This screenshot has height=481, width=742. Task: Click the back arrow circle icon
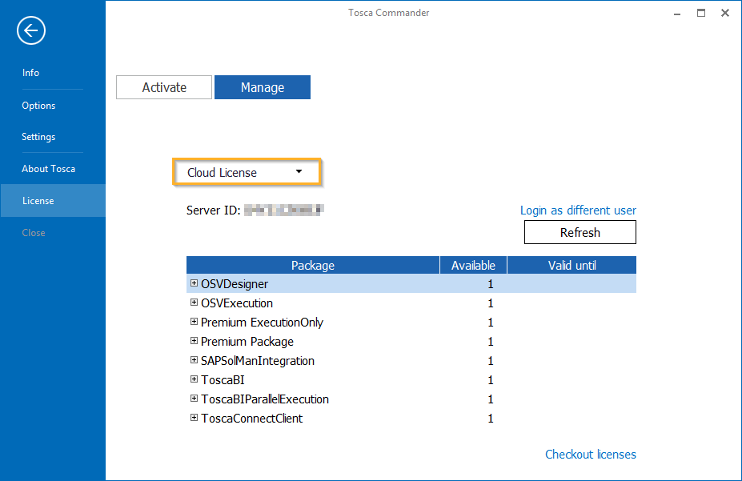pos(31,31)
